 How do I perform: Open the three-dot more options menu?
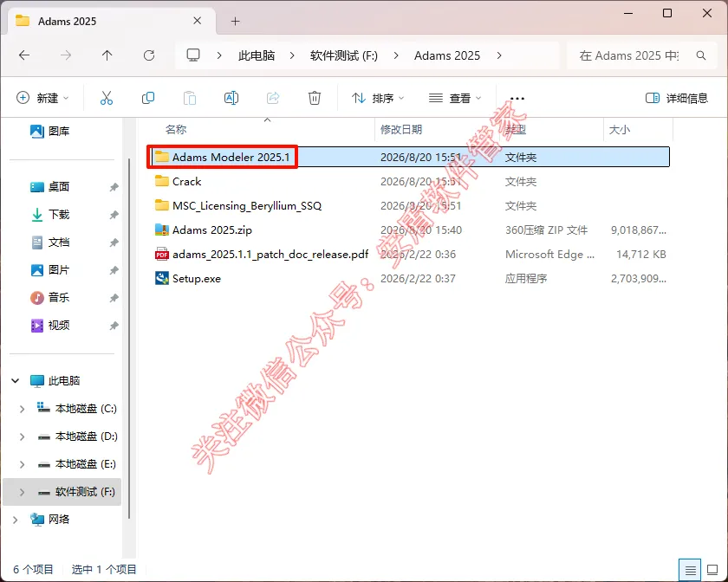point(517,99)
